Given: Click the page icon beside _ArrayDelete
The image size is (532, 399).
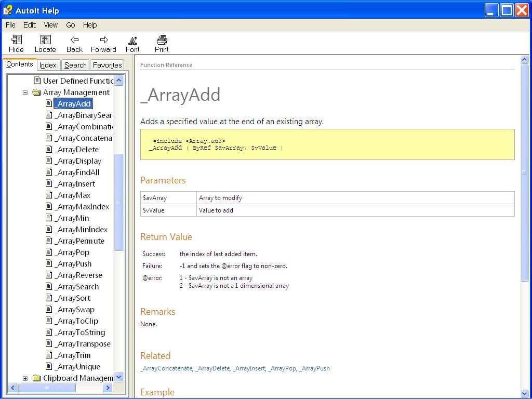Looking at the screenshot, I should [49, 149].
